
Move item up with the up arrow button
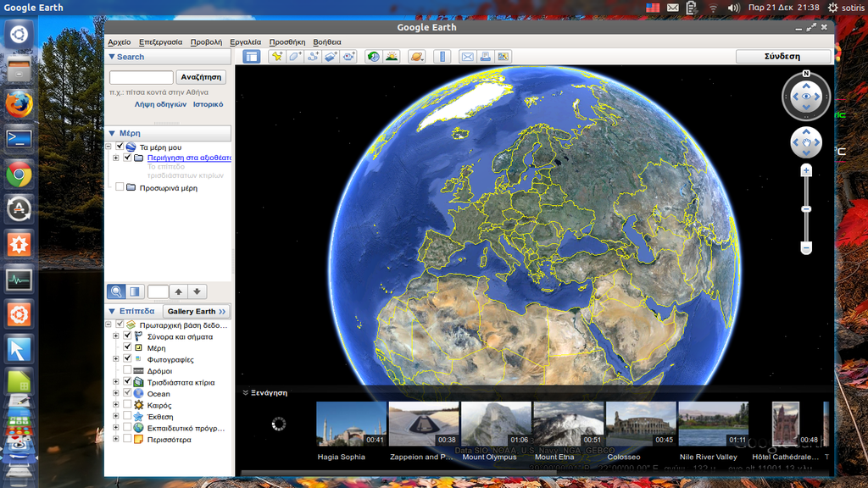178,291
